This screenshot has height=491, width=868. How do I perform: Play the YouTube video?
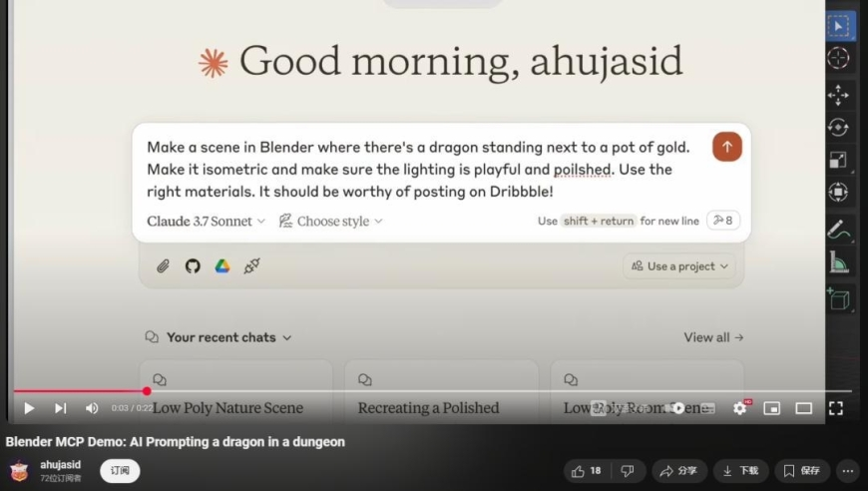[x=29, y=408]
